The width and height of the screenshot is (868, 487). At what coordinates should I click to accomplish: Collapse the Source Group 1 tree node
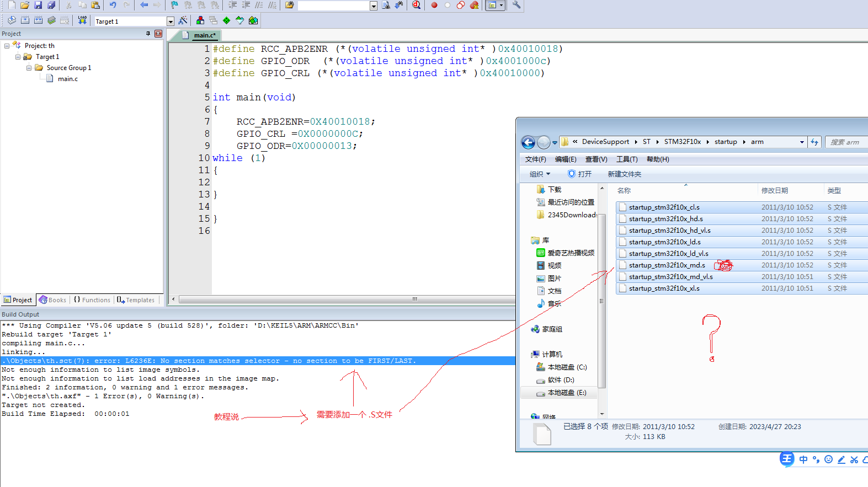[x=29, y=68]
